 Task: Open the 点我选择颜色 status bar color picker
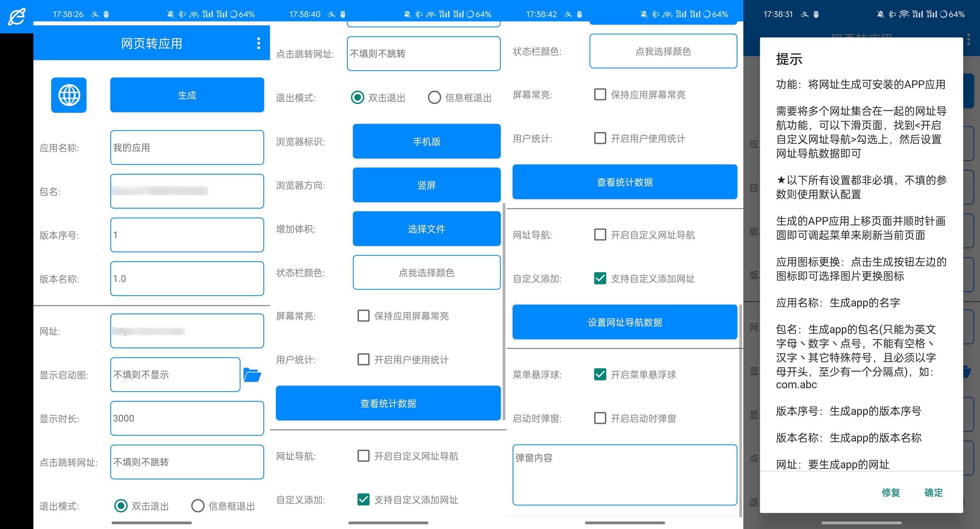[x=426, y=273]
